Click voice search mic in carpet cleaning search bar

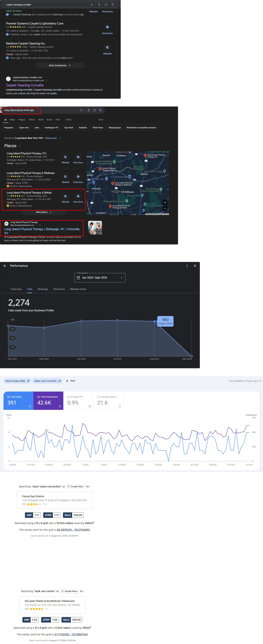click(x=99, y=5)
